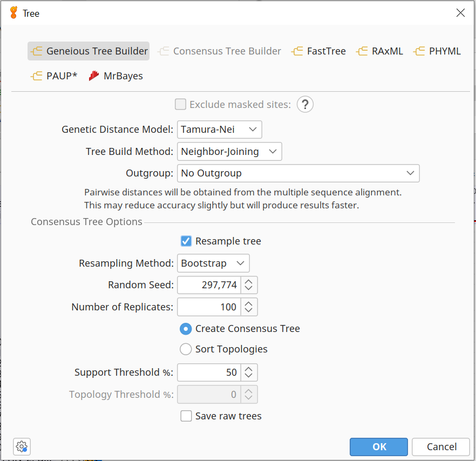This screenshot has height=461, width=476.
Task: Open the settings gear icon
Action: 22,446
